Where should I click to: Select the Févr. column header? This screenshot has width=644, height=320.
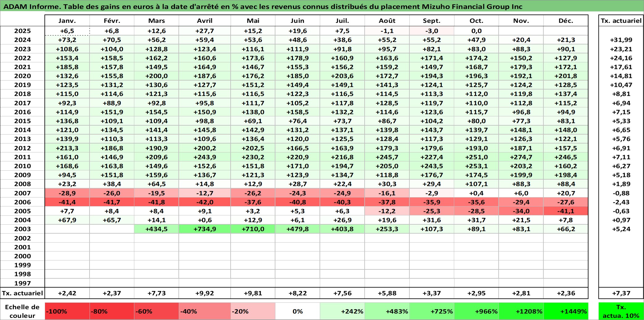pyautogui.click(x=112, y=21)
